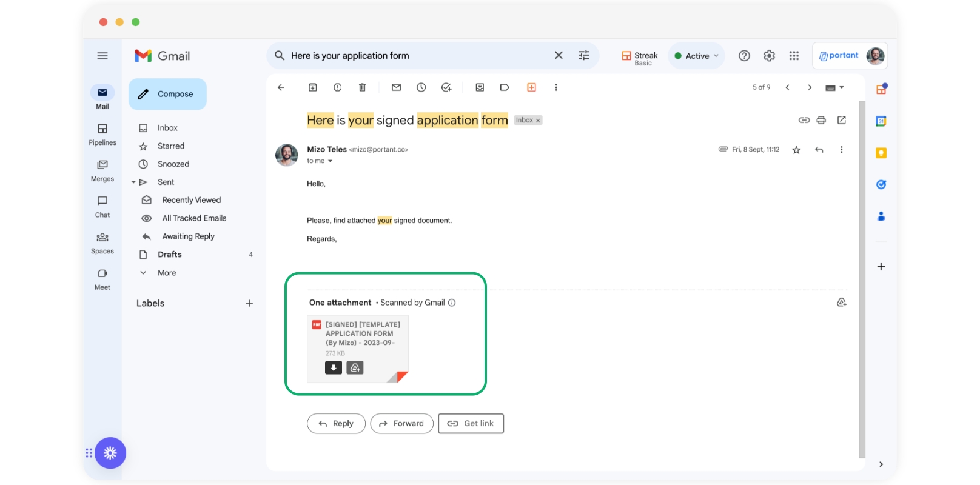Open the signed application form PDF thumbnail
The height and width of the screenshot is (485, 980).
point(361,337)
